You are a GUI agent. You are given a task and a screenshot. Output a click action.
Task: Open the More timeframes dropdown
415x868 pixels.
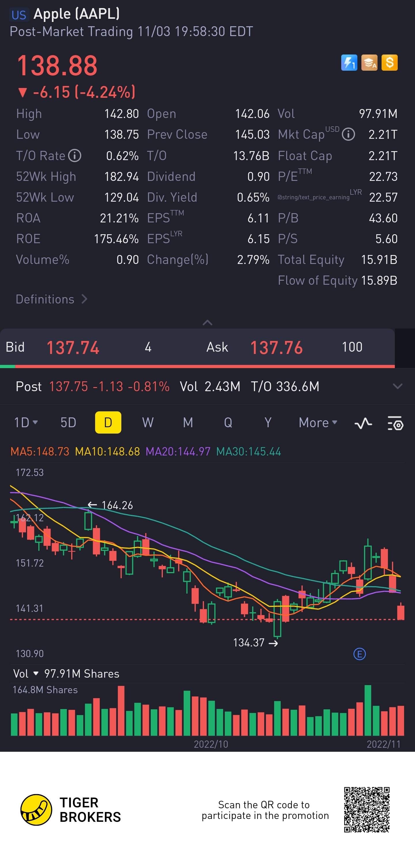(x=318, y=423)
